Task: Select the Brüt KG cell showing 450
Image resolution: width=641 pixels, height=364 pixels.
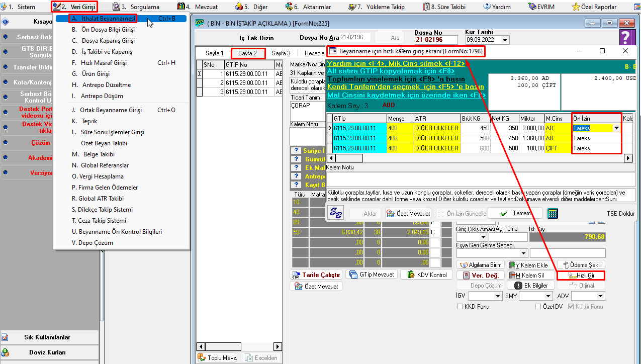Action: (476, 128)
